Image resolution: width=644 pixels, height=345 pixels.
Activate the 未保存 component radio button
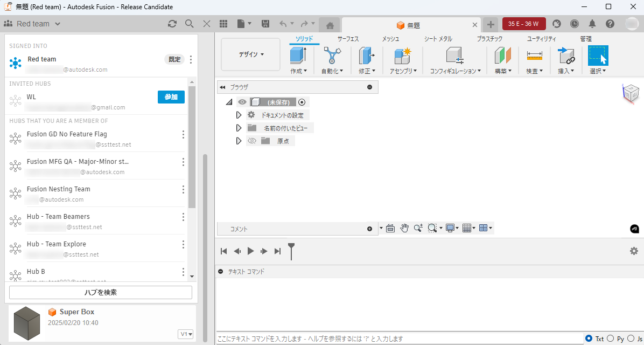(x=302, y=102)
